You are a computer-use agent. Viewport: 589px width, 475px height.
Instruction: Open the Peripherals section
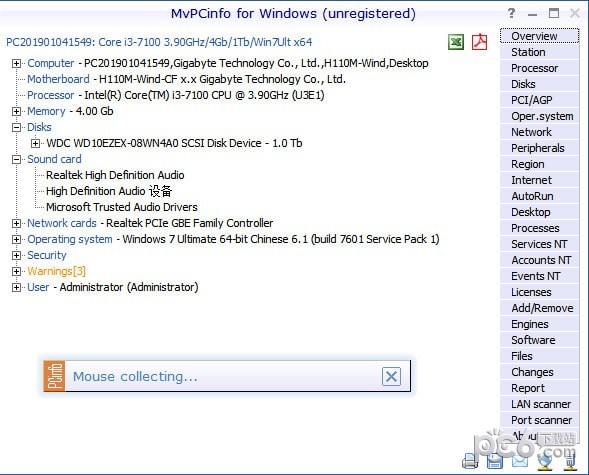point(539,148)
